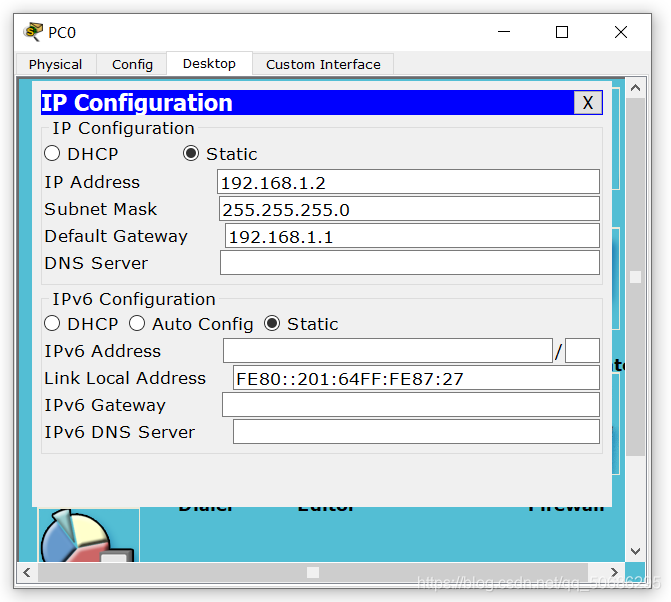Click the IPv6 Gateway field
This screenshot has width=671, height=602.
coord(411,405)
